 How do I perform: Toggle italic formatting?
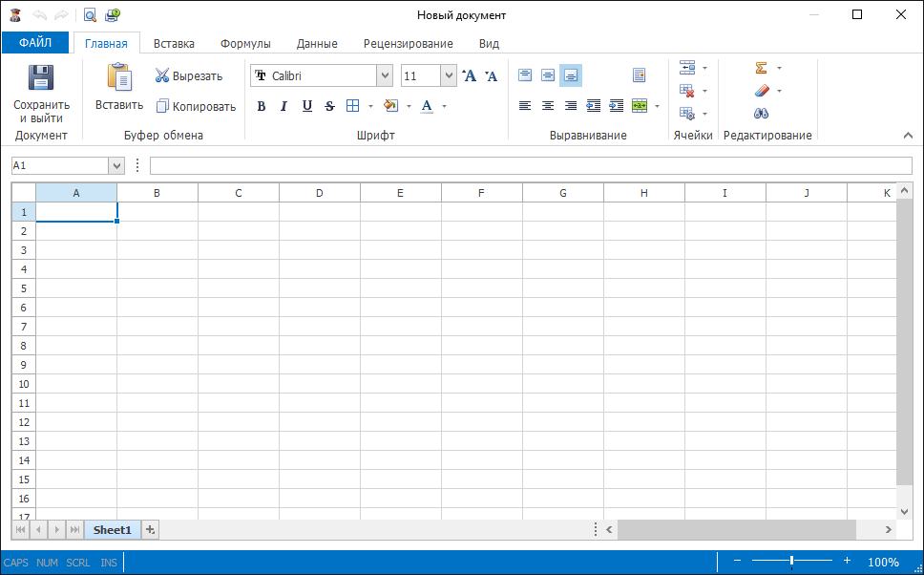(283, 106)
